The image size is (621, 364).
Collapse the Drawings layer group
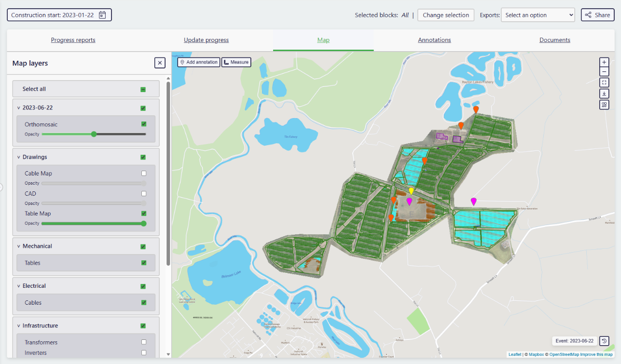tap(18, 157)
